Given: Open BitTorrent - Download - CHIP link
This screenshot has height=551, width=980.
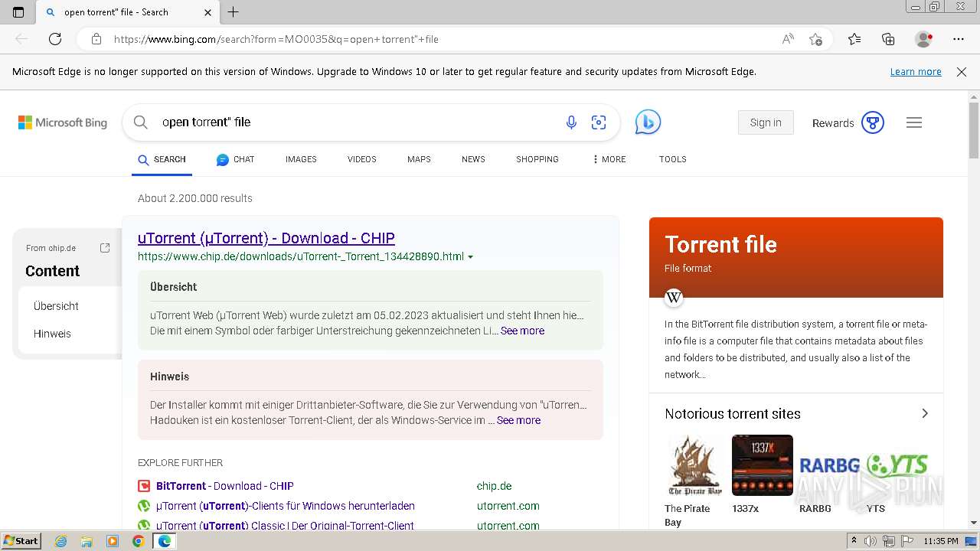Looking at the screenshot, I should (225, 486).
